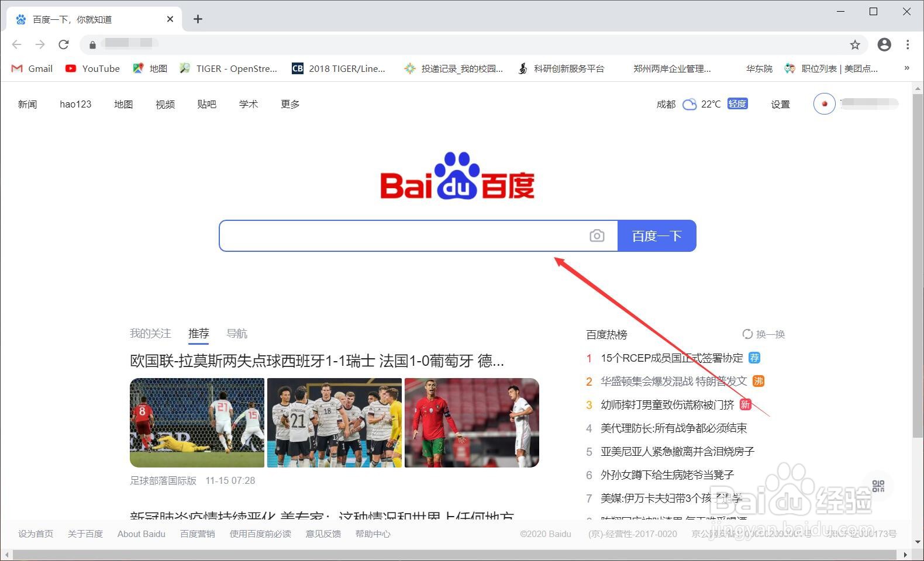
Task: Click About Baidu in the footer
Action: (x=142, y=534)
